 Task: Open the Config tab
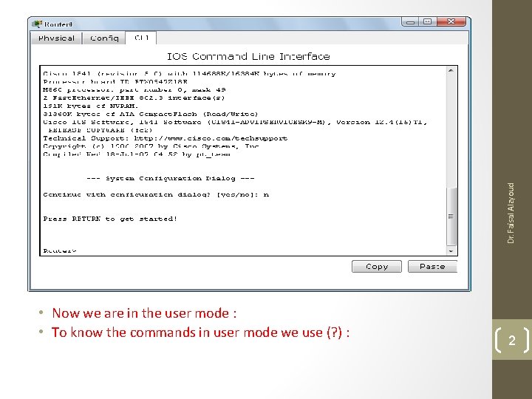[x=104, y=38]
